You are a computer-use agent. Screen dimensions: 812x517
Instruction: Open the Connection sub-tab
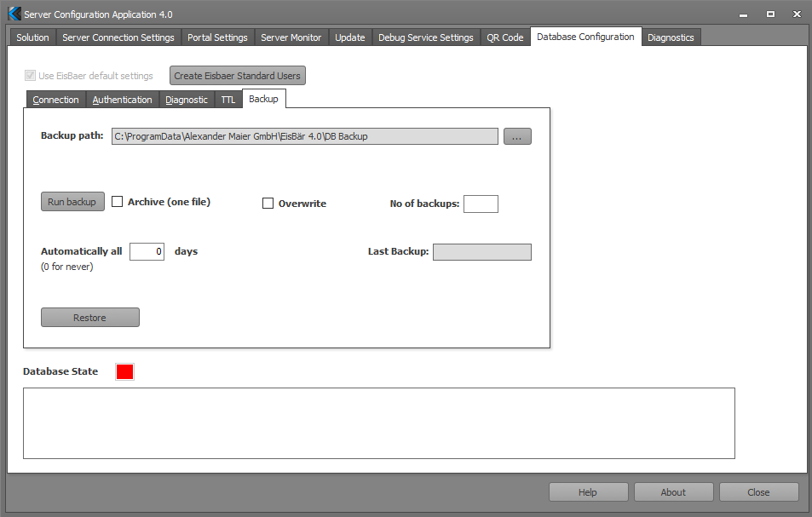pos(55,100)
